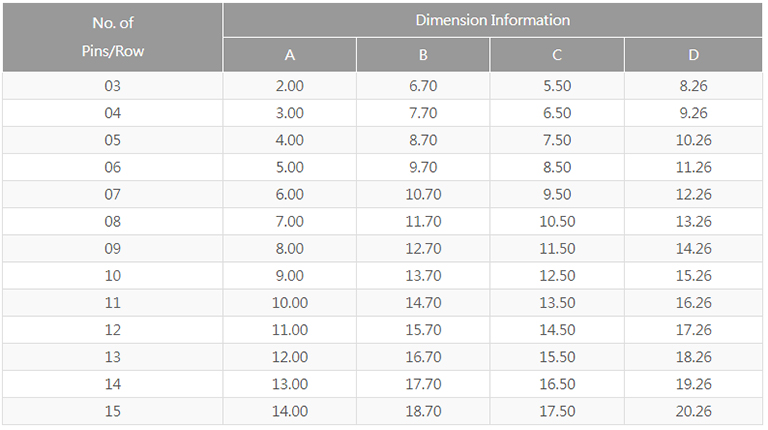This screenshot has width=768, height=430.
Task: Click pin count cell 03
Action: [112, 86]
